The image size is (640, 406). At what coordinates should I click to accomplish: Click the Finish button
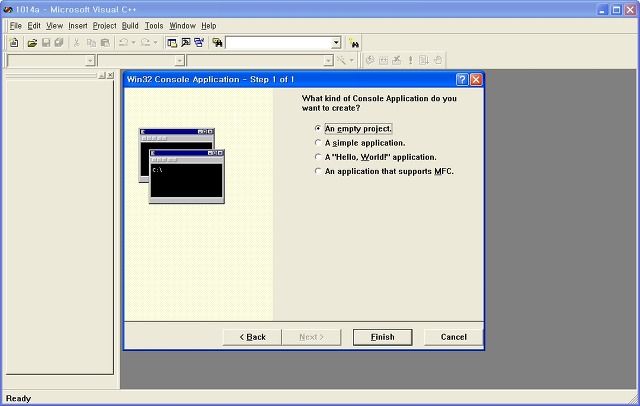382,337
